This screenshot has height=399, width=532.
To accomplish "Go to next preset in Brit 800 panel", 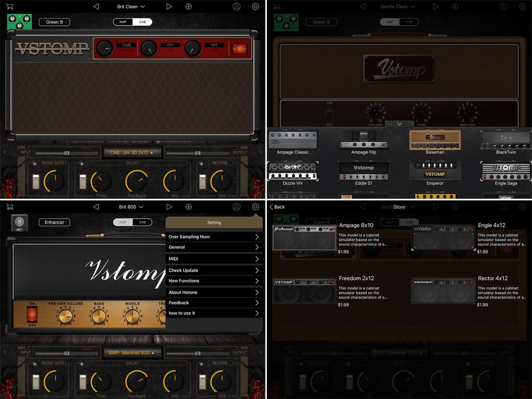I will tap(169, 207).
